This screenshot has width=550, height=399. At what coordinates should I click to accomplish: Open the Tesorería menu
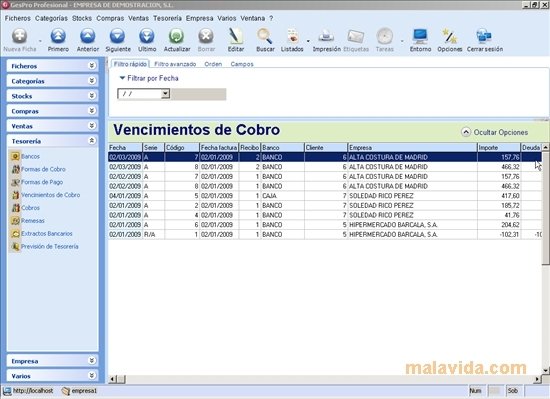coord(167,18)
